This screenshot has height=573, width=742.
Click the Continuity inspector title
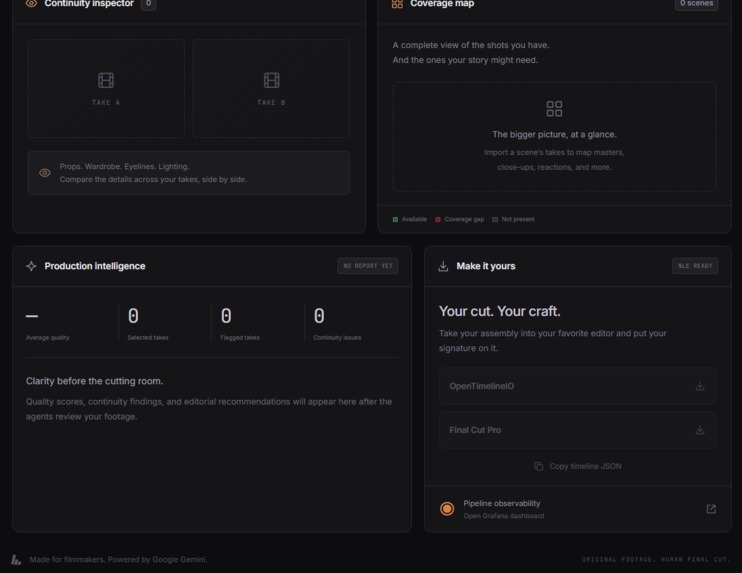[89, 4]
